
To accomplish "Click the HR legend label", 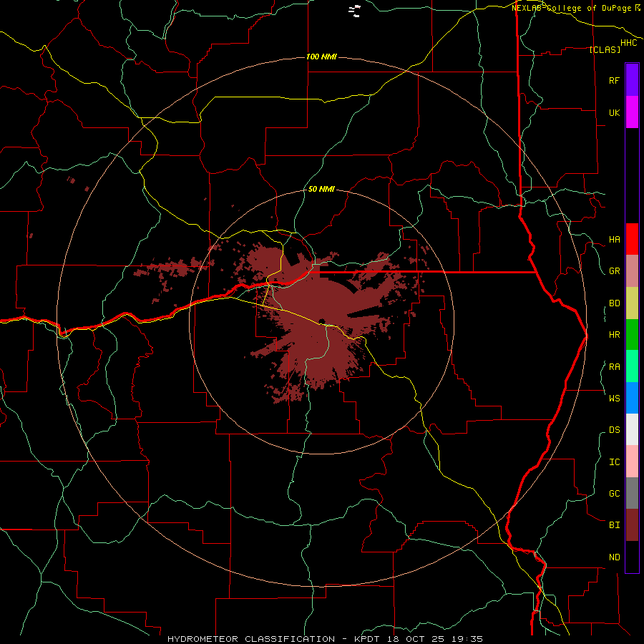I will (x=614, y=335).
